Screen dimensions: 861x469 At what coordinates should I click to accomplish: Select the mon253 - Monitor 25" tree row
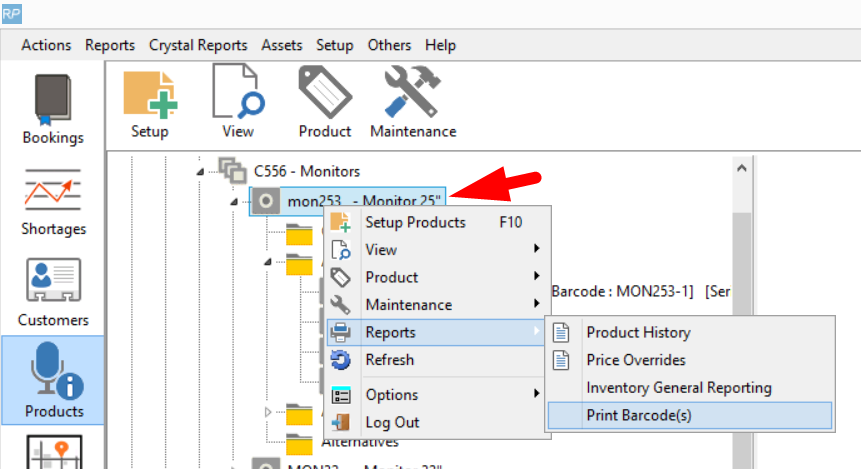[348, 201]
